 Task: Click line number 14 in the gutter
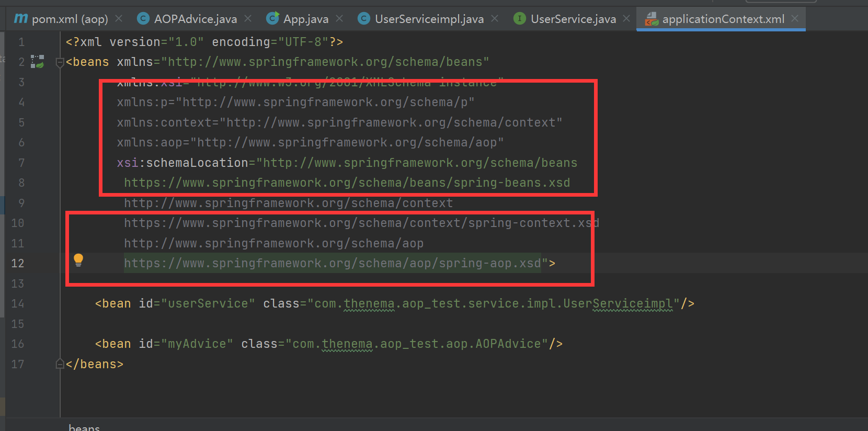point(18,303)
